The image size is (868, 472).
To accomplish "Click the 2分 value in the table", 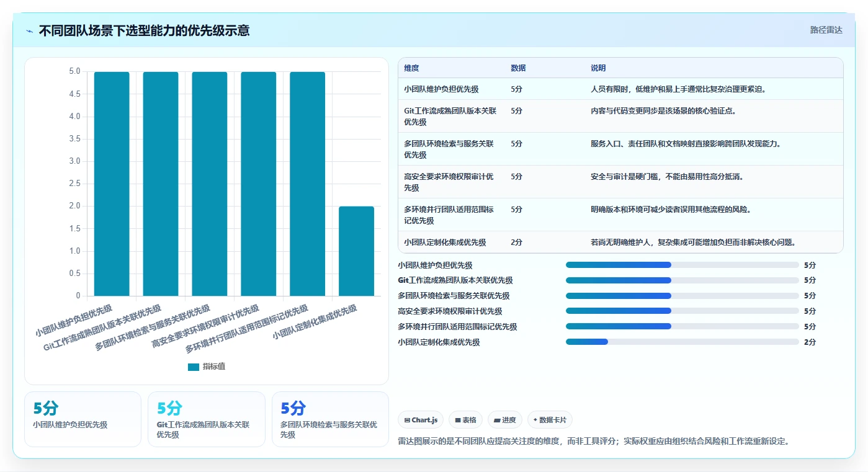I will point(516,243).
